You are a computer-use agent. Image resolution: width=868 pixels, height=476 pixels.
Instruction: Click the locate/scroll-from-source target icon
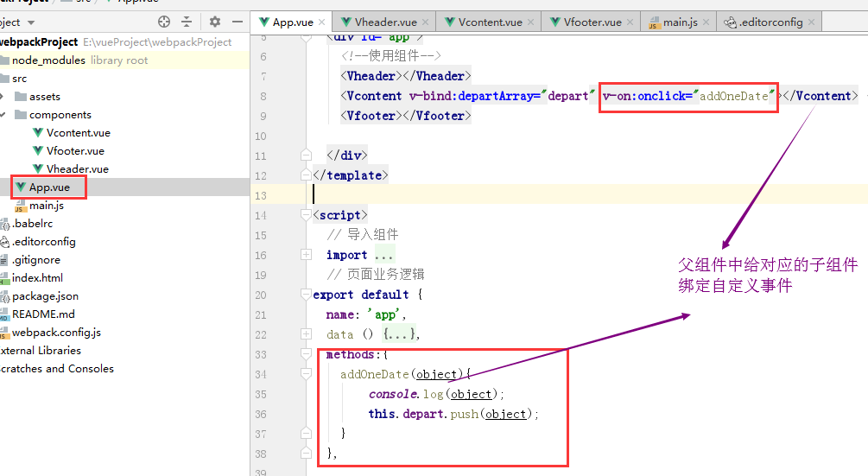click(x=164, y=22)
